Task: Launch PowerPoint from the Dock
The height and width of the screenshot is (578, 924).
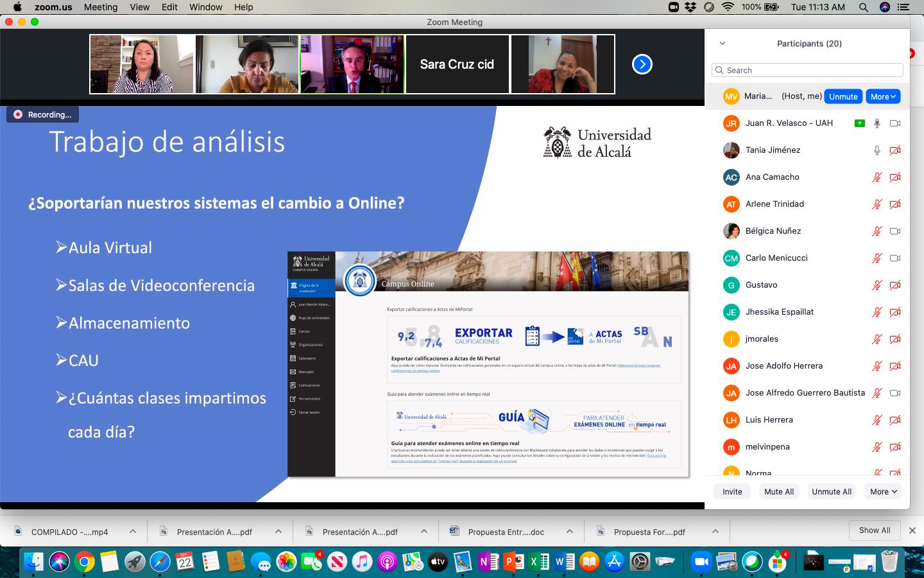Action: (x=513, y=562)
